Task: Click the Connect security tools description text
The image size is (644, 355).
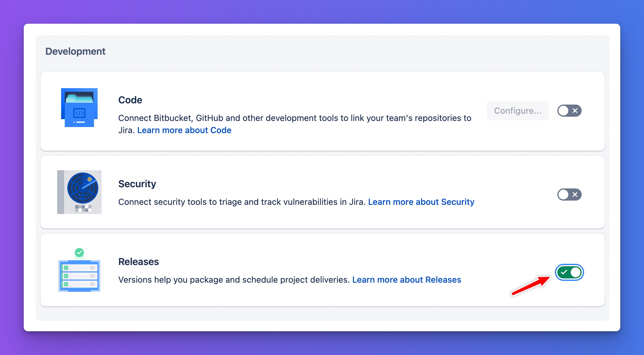Action: [242, 202]
